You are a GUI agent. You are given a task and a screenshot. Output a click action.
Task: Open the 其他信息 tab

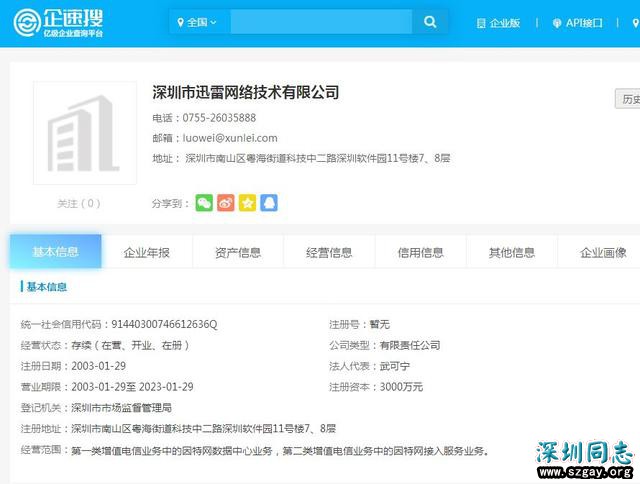tap(512, 253)
